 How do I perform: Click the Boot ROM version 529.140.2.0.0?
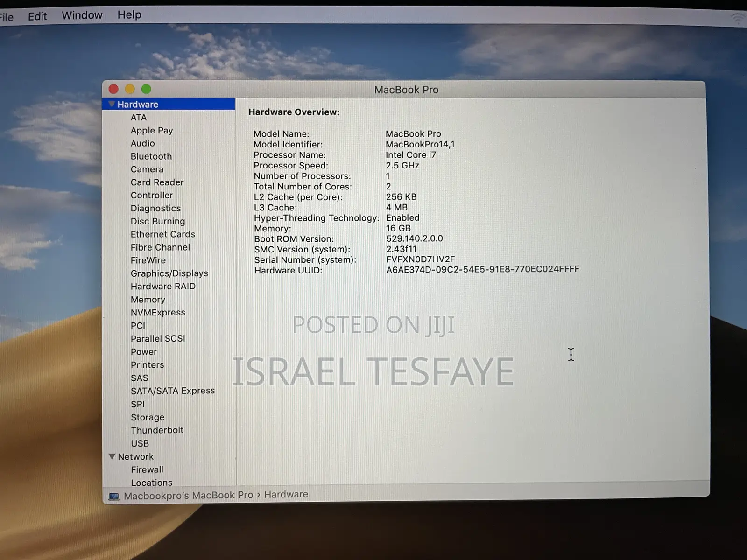point(414,238)
